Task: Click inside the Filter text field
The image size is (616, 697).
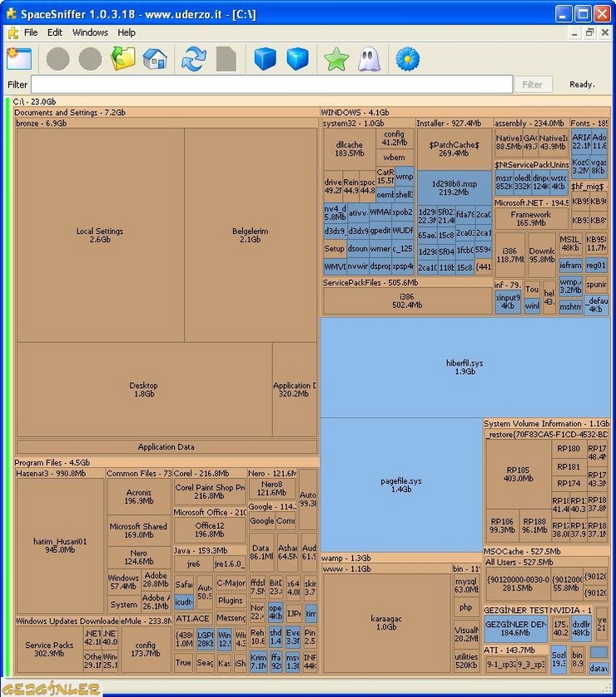Action: point(271,84)
